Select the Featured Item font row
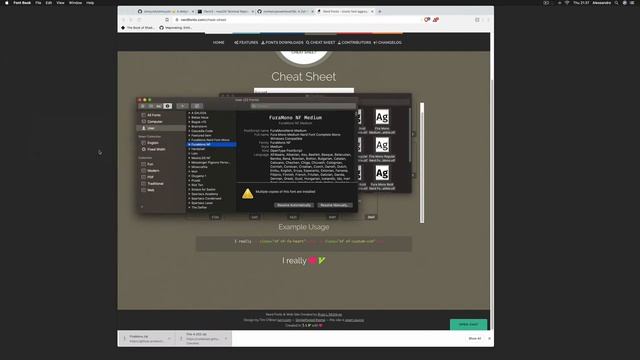The image size is (640, 360). (211, 136)
